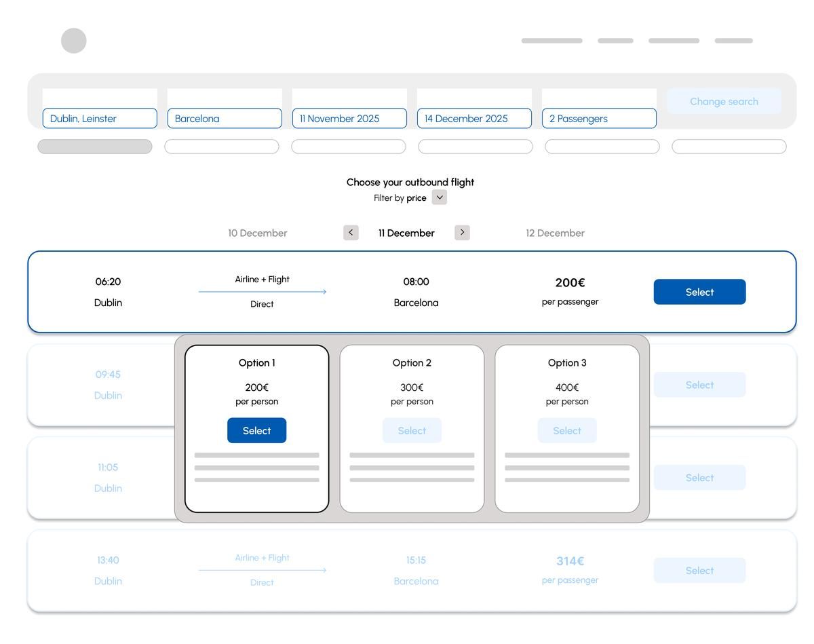Choose Option 3 at 400€ per person
The image size is (814, 644).
[x=567, y=430]
